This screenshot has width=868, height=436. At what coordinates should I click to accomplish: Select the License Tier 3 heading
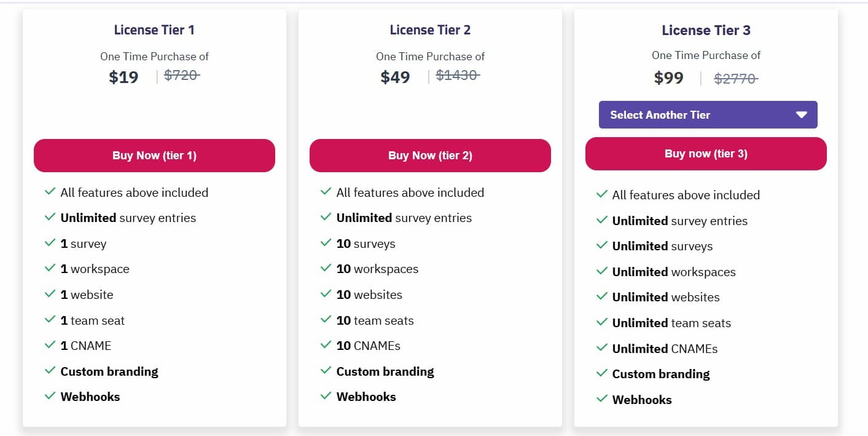(706, 30)
